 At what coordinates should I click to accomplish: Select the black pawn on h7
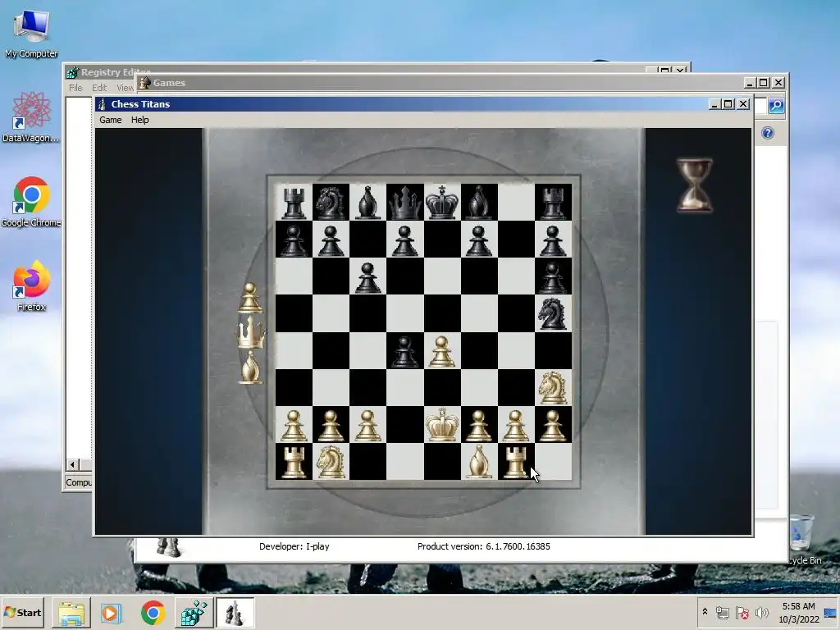click(553, 239)
